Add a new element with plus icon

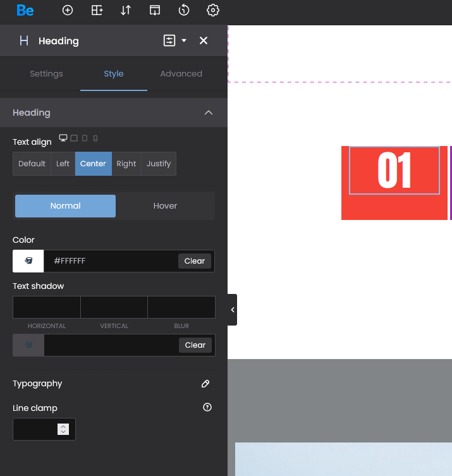(x=68, y=10)
